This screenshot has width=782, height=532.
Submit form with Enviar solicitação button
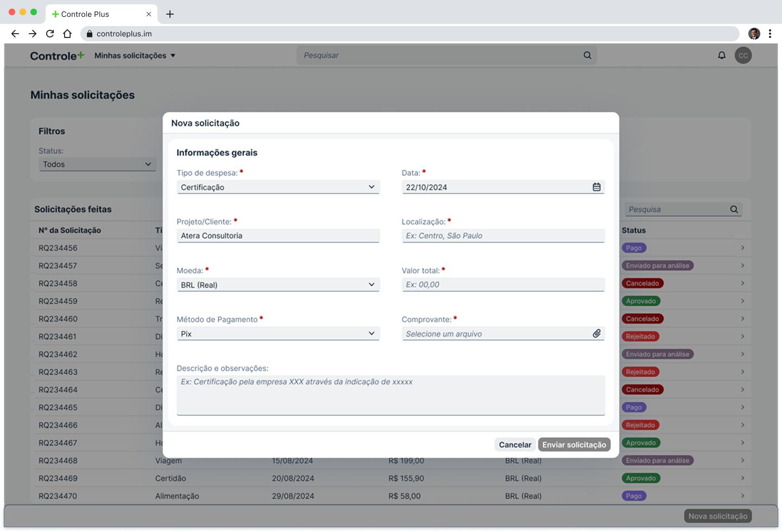(574, 445)
